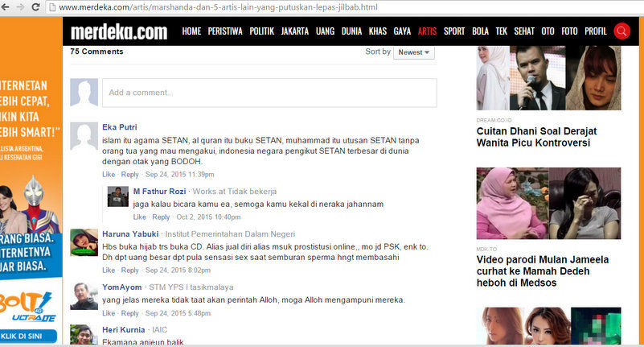644x347 pixels.
Task: Open the DUNIA section
Action: [x=351, y=31]
